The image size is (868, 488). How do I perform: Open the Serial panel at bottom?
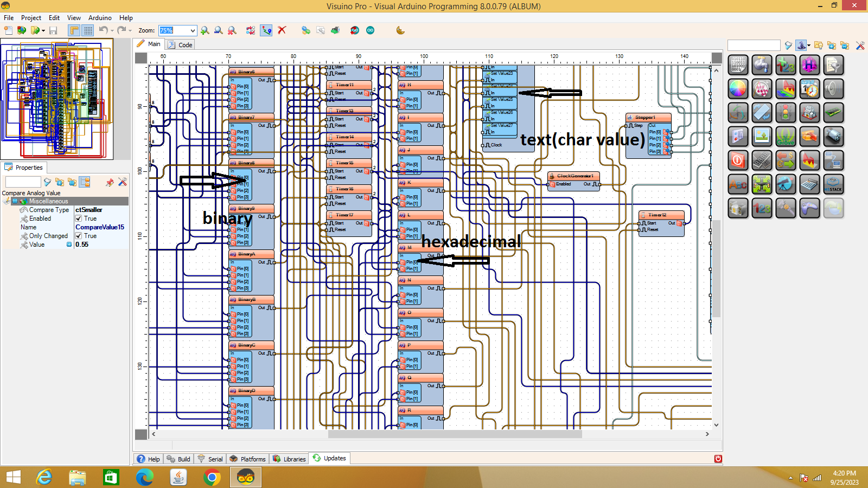[210, 459]
